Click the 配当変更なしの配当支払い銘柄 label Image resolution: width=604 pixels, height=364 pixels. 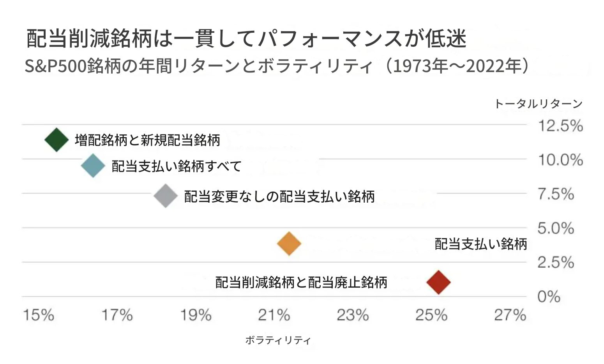[279, 196]
